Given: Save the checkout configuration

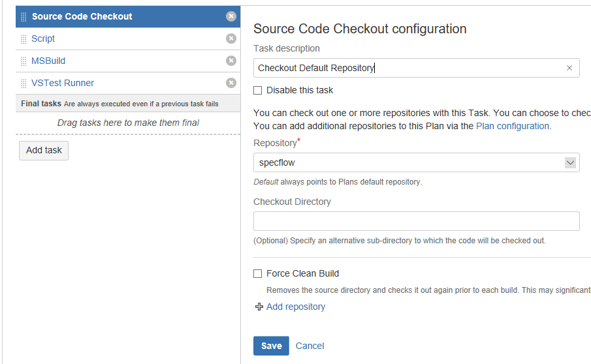Looking at the screenshot, I should pos(271,346).
